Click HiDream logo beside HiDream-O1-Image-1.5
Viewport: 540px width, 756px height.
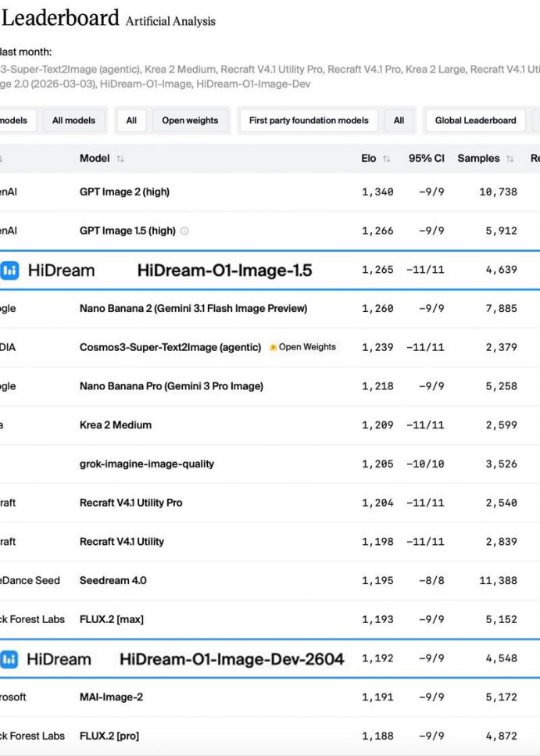pyautogui.click(x=9, y=270)
